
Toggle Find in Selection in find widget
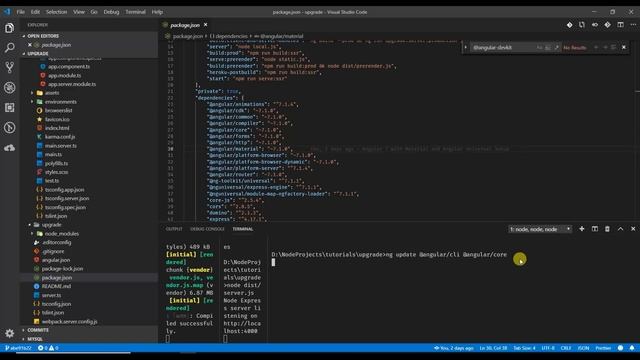(x=613, y=47)
